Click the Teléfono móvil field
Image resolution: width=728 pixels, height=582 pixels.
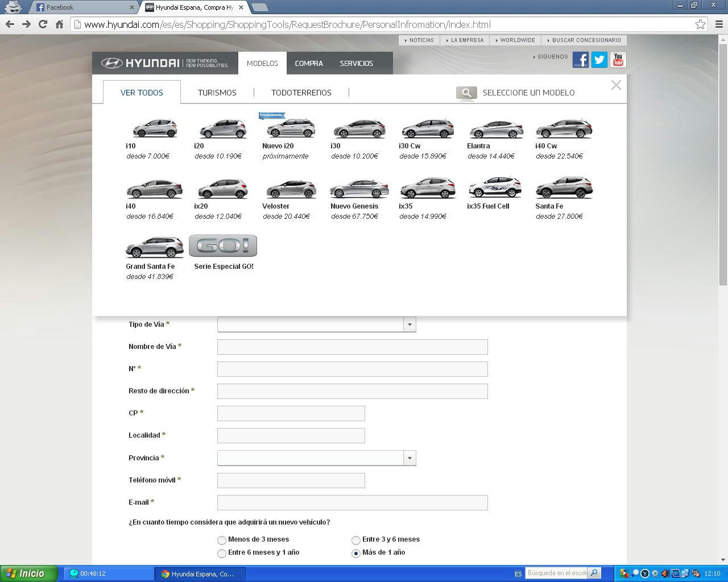(291, 480)
